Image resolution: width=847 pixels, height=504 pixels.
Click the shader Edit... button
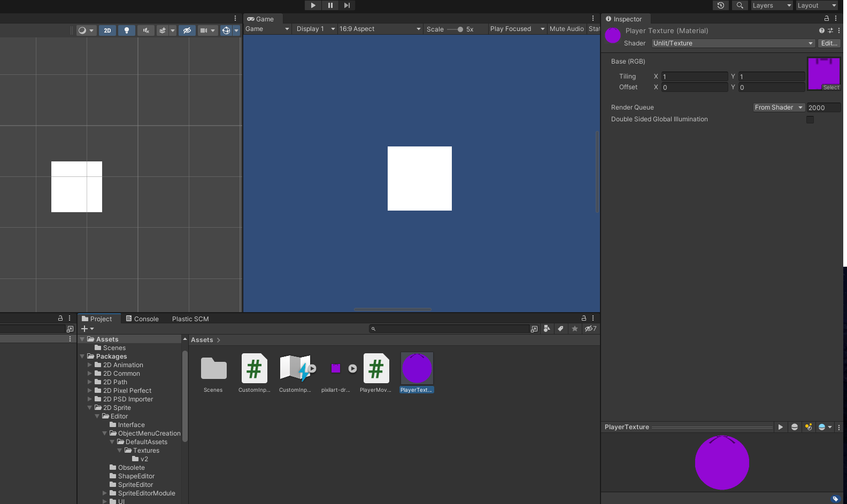coord(829,43)
